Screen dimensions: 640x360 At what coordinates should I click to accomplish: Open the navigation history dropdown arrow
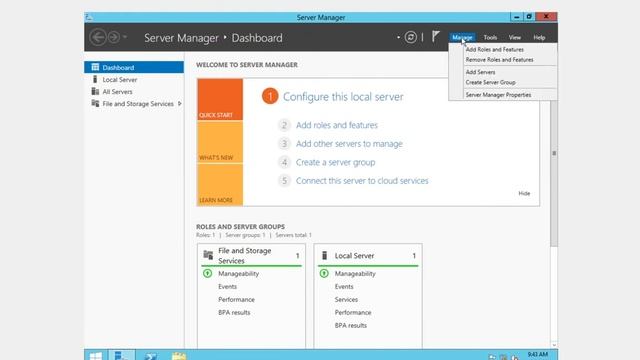click(125, 37)
